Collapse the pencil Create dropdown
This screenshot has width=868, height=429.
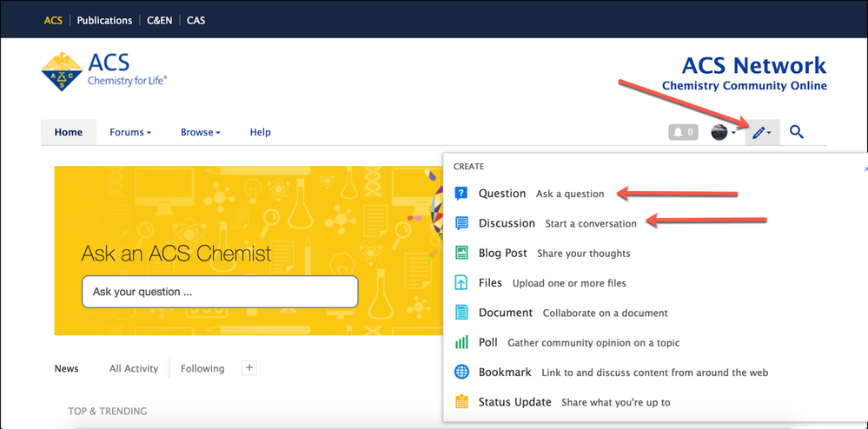tap(762, 132)
